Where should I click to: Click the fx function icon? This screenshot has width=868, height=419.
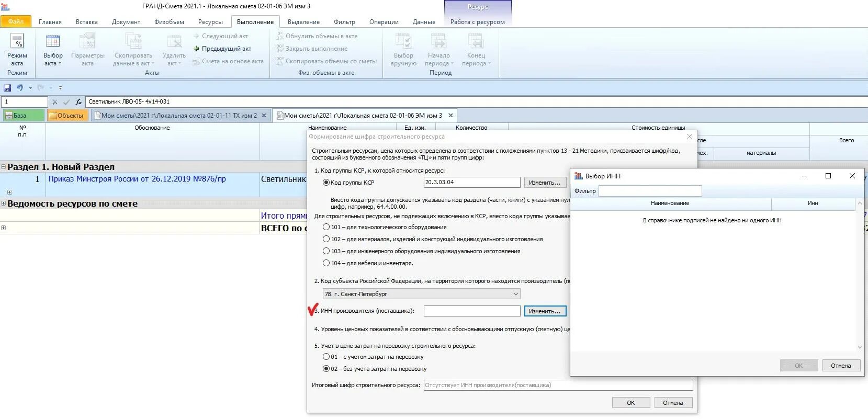click(78, 102)
